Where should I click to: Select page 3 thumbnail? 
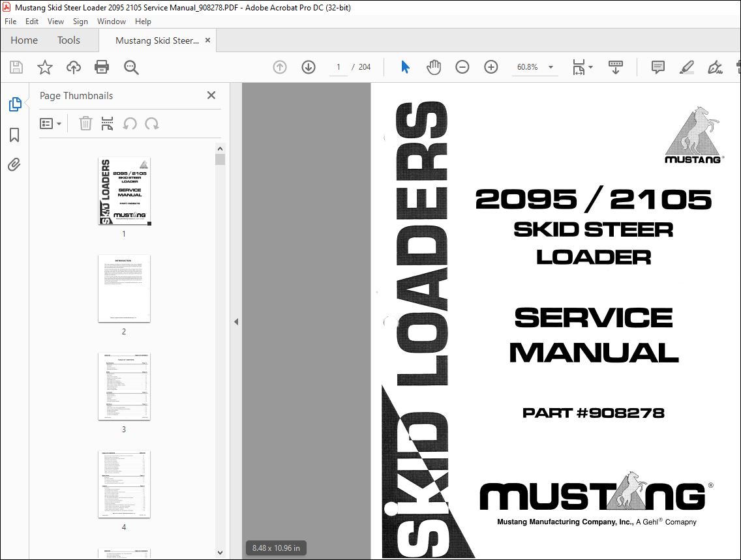[125, 386]
